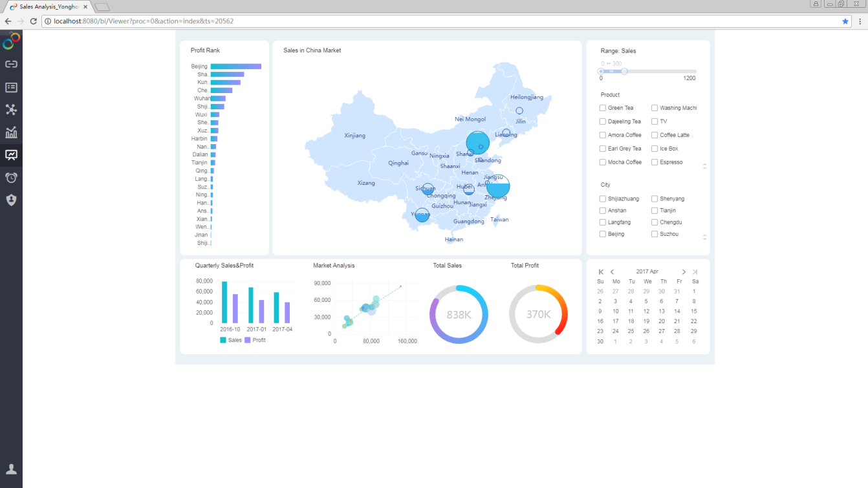
Task: Check the Langfang city checkbox
Action: coord(603,222)
